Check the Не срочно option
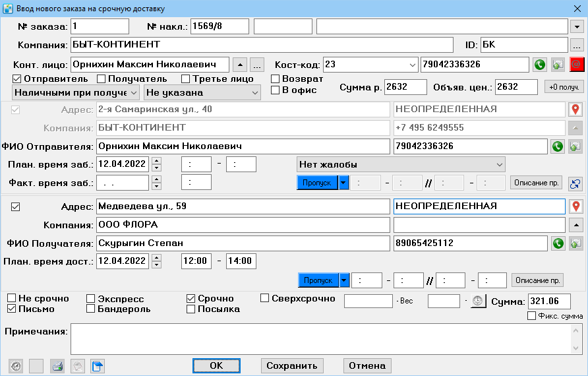 [12, 298]
